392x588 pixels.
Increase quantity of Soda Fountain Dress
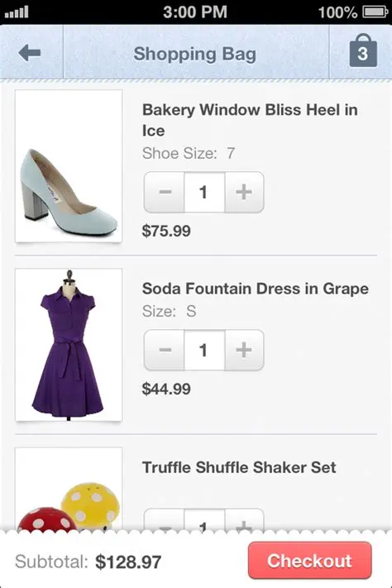(244, 351)
